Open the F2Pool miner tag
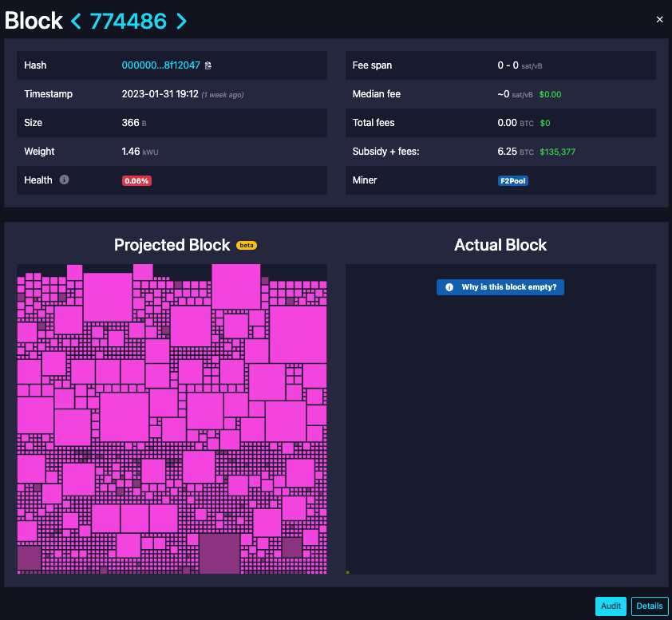Image resolution: width=672 pixels, height=620 pixels. [x=512, y=181]
